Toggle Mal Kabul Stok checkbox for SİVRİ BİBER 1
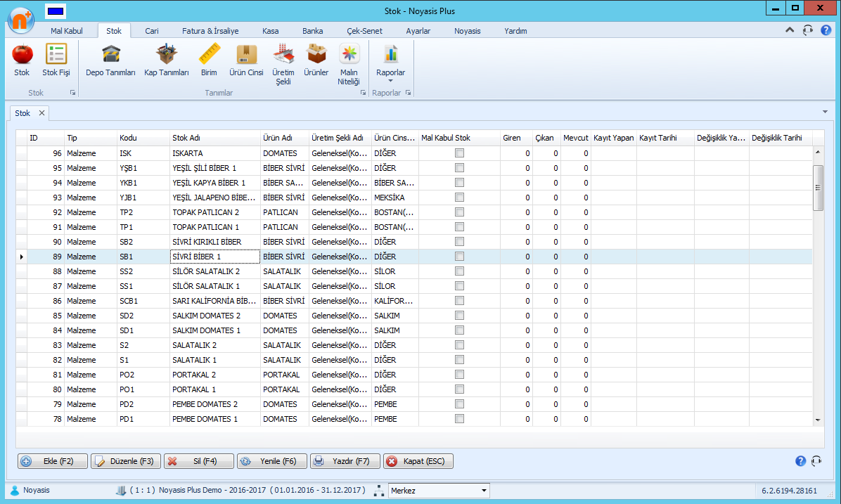Screen dimensions: 841x504 click(459, 257)
